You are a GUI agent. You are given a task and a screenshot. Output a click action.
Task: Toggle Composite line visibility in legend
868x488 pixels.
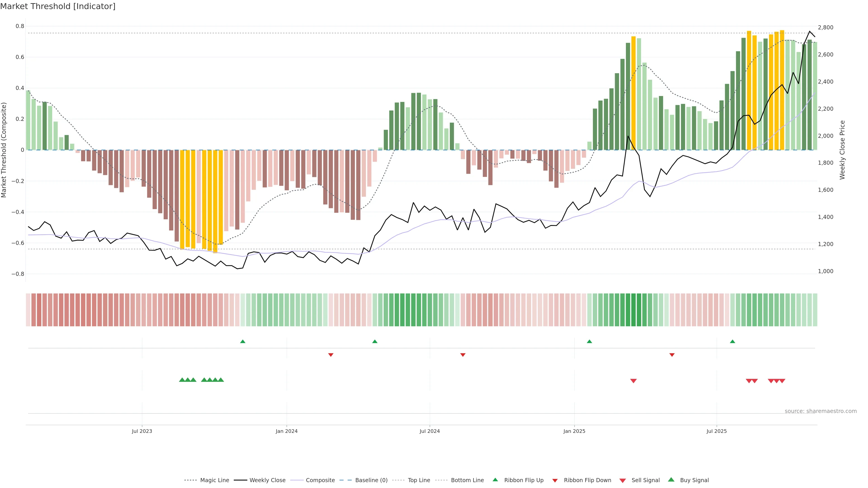(320, 480)
